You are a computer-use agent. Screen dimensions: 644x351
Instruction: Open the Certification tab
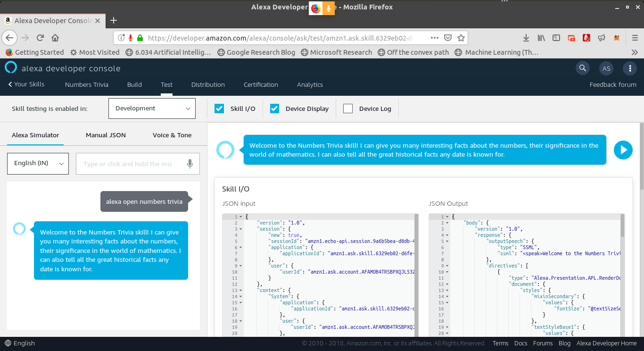(261, 84)
